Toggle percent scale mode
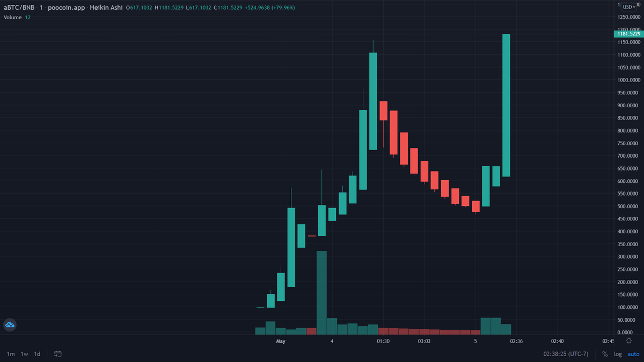 [x=605, y=354]
